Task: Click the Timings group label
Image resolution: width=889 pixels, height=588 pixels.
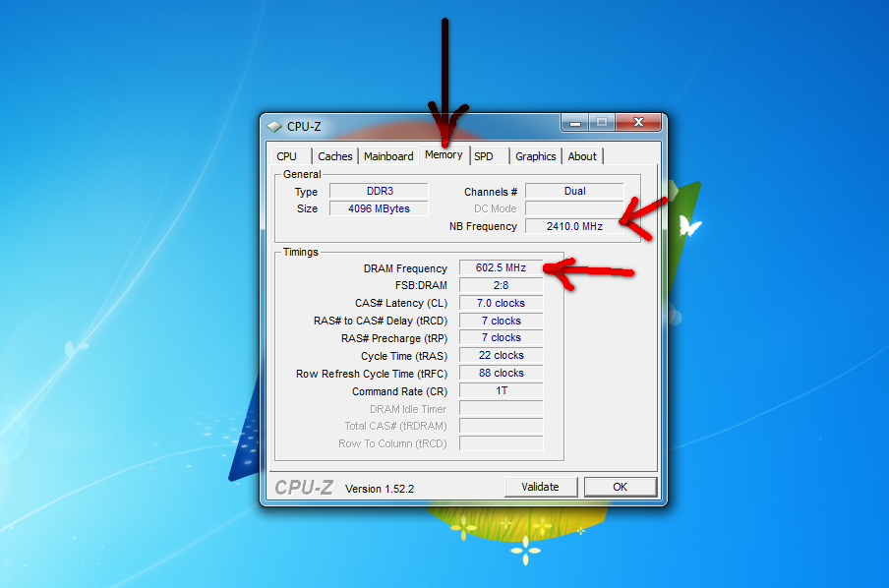Action: 301,253
